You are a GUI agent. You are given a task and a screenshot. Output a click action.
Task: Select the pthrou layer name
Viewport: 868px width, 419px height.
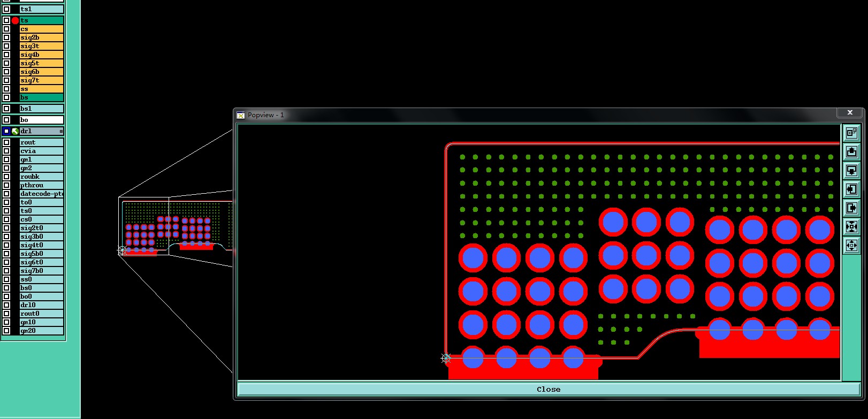42,185
